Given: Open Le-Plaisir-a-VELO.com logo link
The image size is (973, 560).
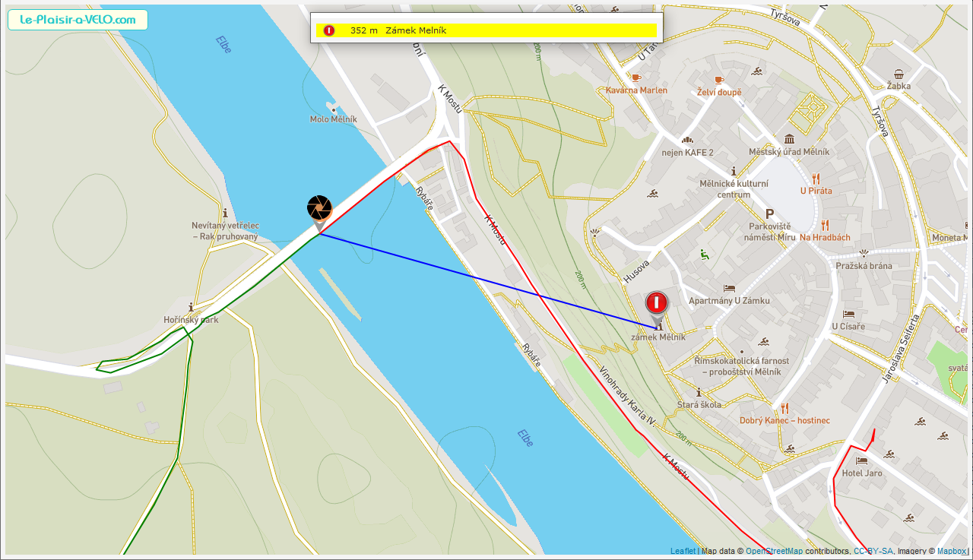Looking at the screenshot, I should click(78, 20).
